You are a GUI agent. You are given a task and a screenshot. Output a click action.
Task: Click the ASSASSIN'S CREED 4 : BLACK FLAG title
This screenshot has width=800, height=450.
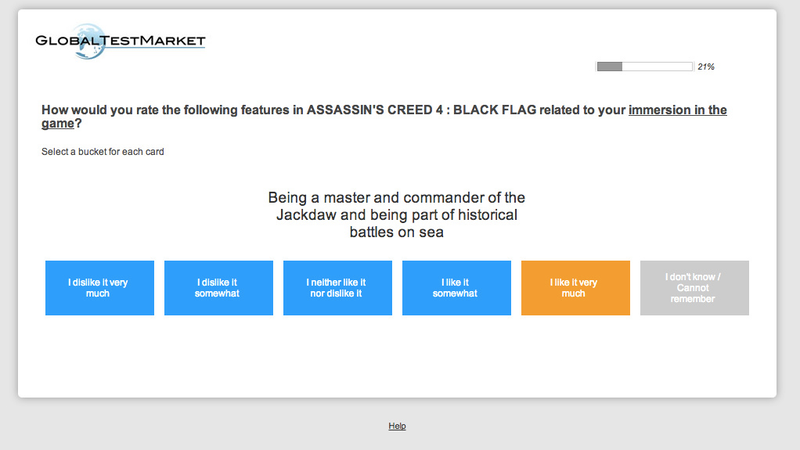tap(421, 110)
